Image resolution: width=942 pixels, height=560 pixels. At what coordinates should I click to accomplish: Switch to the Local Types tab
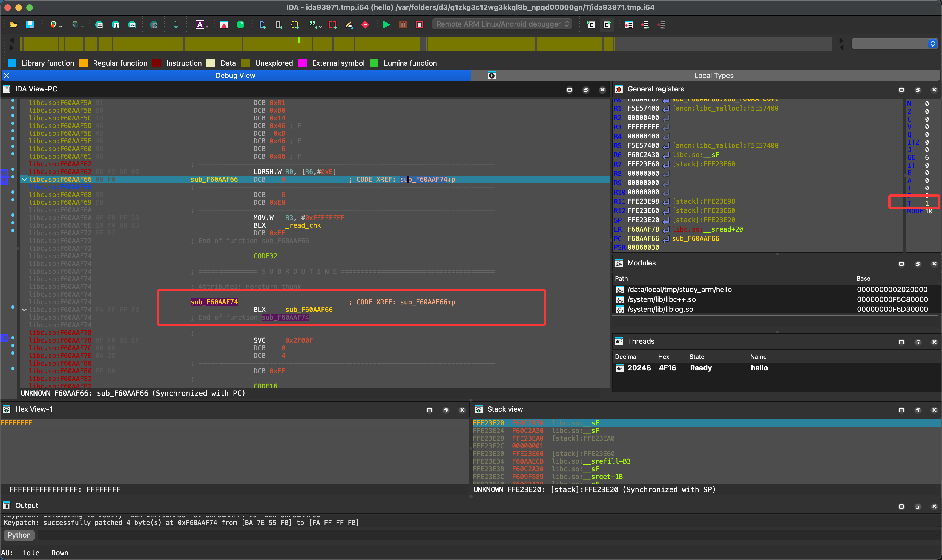coord(713,76)
